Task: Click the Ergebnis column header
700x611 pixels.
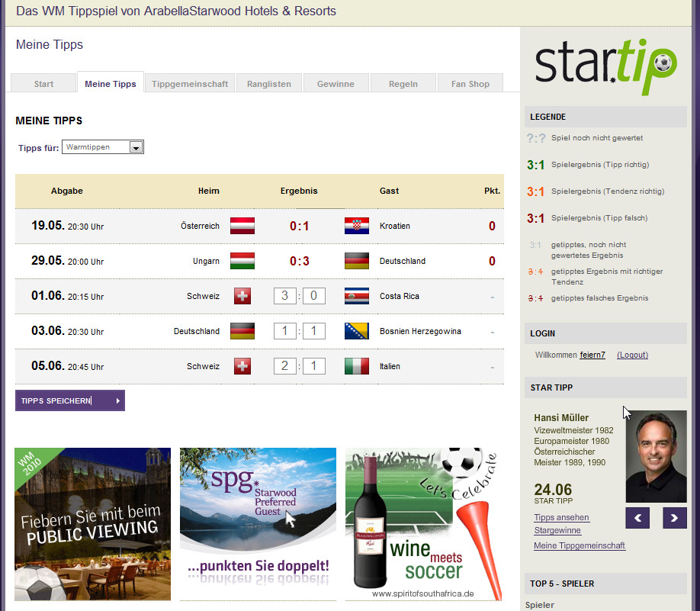Action: tap(299, 191)
